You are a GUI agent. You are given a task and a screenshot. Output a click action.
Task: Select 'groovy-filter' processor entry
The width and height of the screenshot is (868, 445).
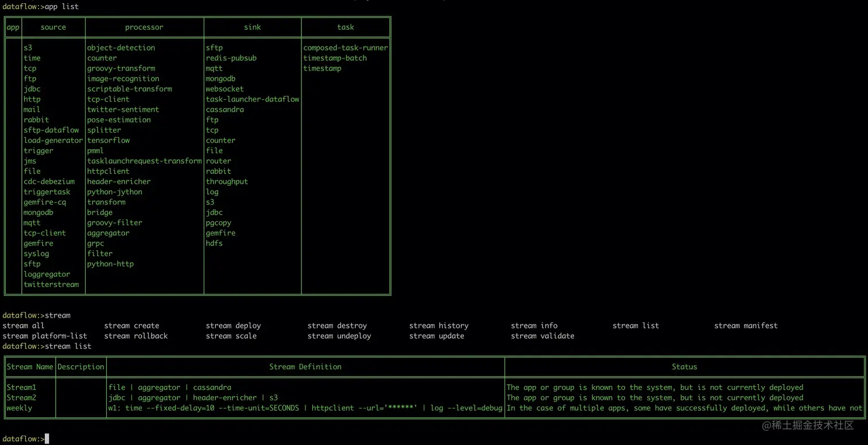[x=115, y=223]
